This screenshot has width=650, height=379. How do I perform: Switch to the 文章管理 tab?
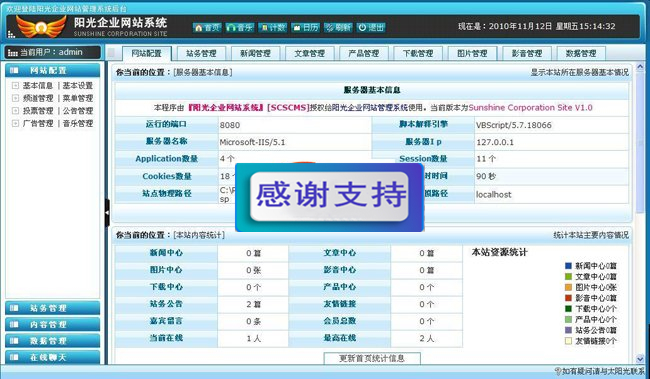pos(310,53)
